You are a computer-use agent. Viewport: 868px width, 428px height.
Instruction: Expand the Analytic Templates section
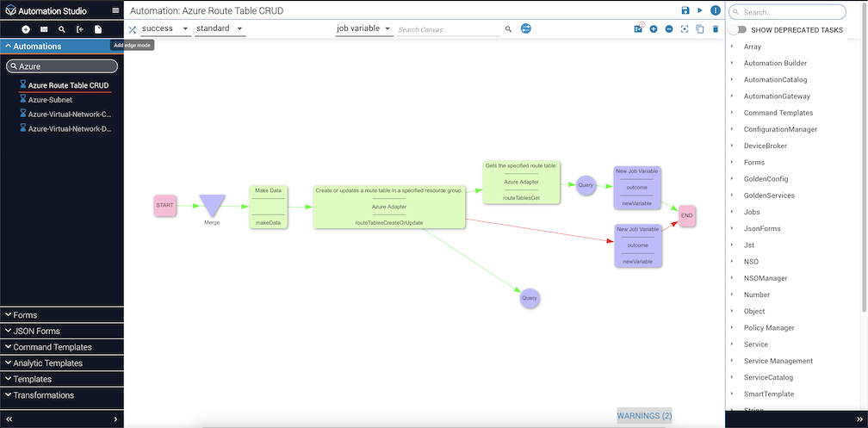pos(62,363)
